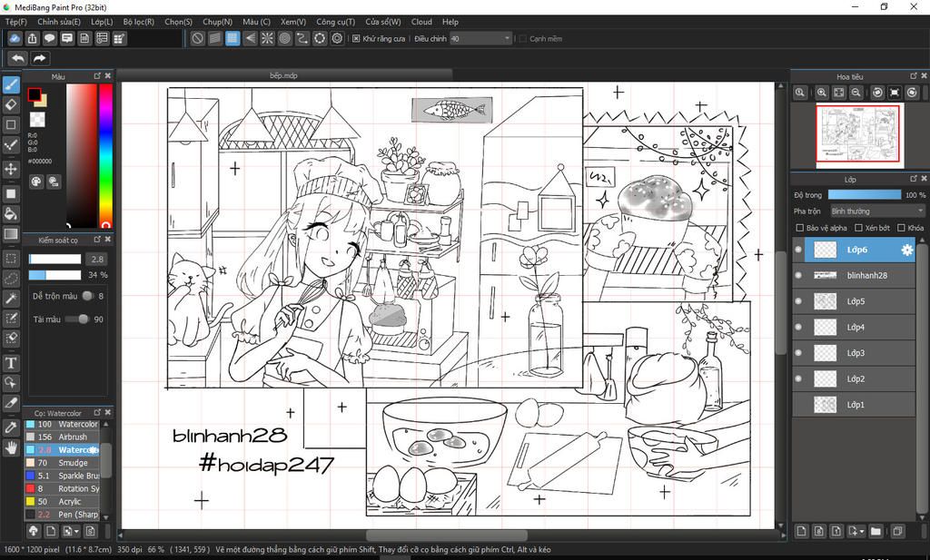This screenshot has height=560, width=930.
Task: Open the Lớp(L) menu
Action: pos(102,22)
